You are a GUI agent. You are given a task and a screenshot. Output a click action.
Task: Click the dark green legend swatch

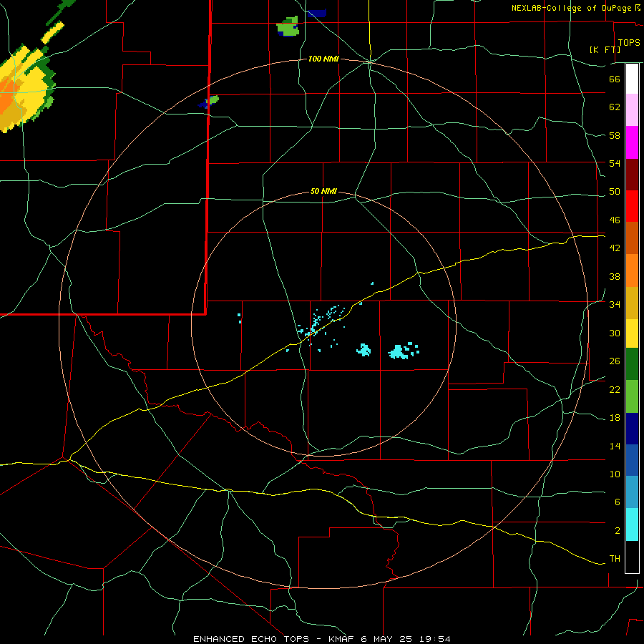632,364
